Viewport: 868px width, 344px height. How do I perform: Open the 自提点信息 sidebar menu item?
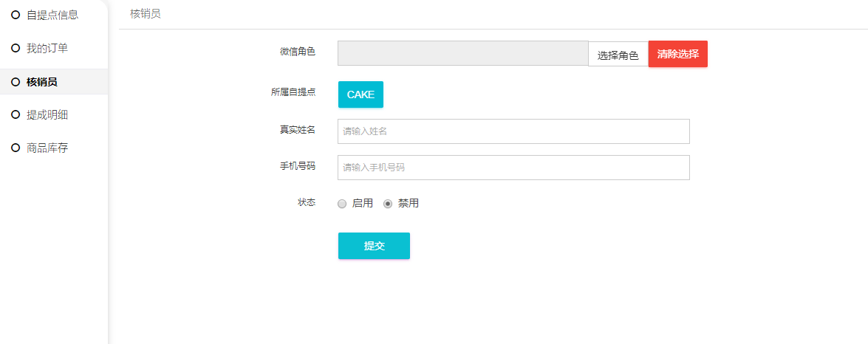(x=52, y=15)
